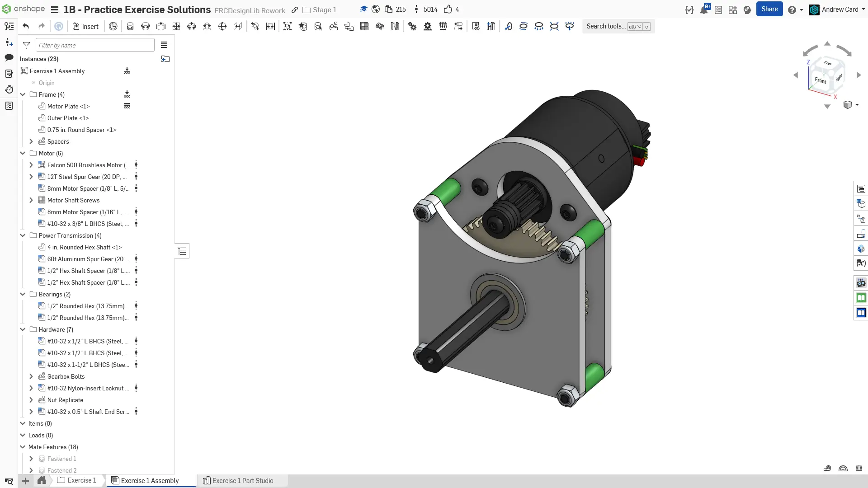Toggle fix icon on Frame folder
868x488 pixels.
127,94
